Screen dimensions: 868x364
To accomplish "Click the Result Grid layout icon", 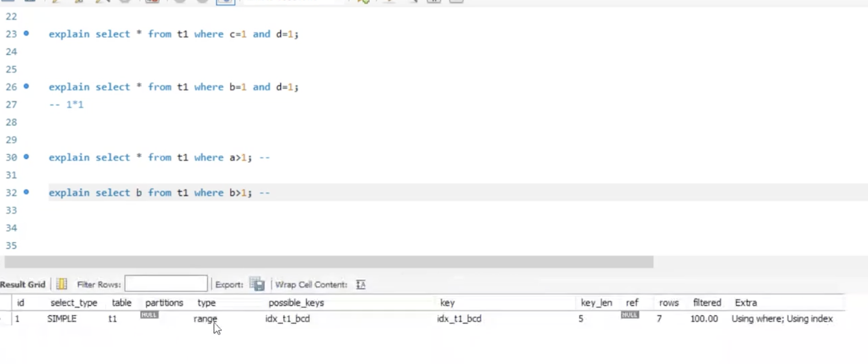I will [x=62, y=284].
